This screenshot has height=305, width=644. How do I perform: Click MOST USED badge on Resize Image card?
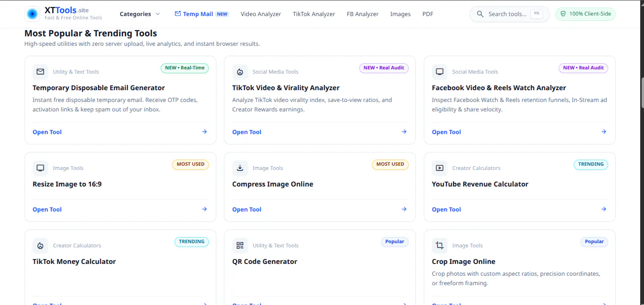(190, 164)
